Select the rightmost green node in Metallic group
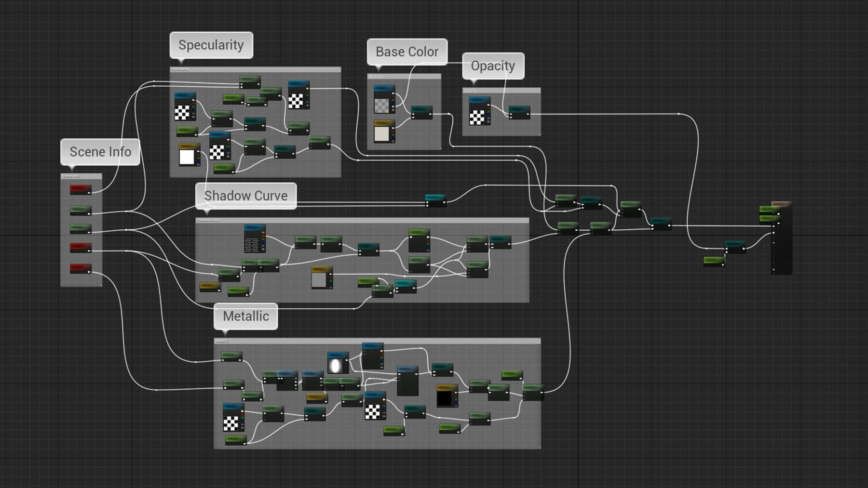Viewport: 868px width, 488px height. [x=533, y=393]
